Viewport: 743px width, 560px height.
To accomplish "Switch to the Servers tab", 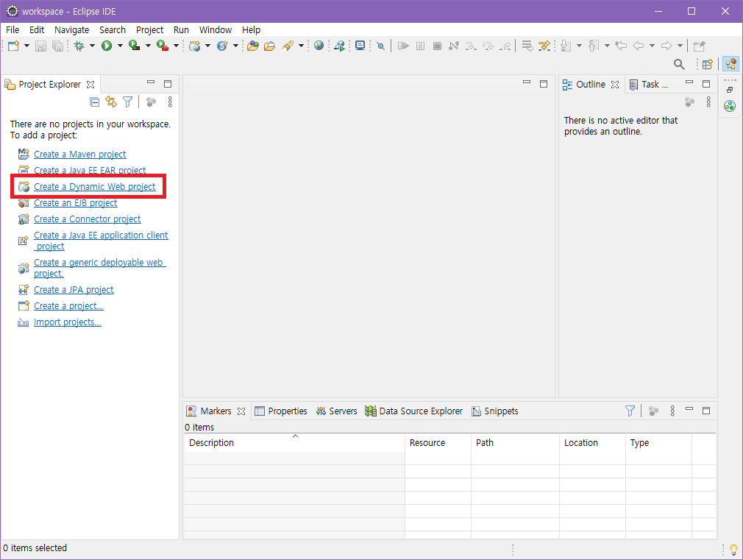I will 336,411.
